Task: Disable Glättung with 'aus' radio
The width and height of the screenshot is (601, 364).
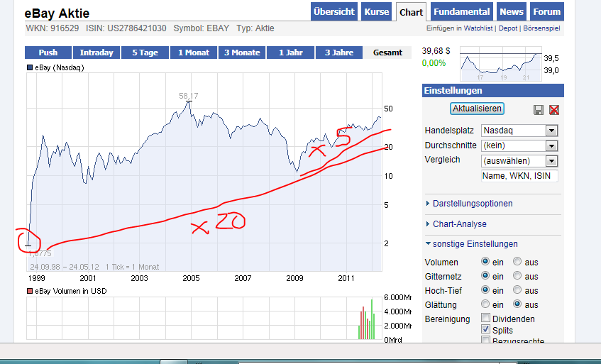Action: [x=517, y=304]
